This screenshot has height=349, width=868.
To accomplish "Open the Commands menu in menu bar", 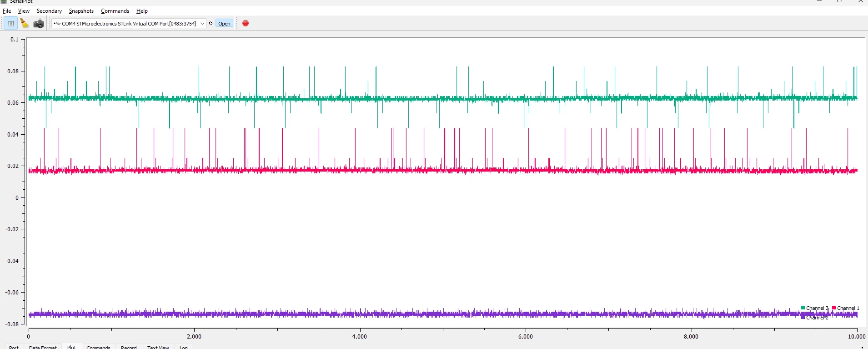I will (x=115, y=11).
